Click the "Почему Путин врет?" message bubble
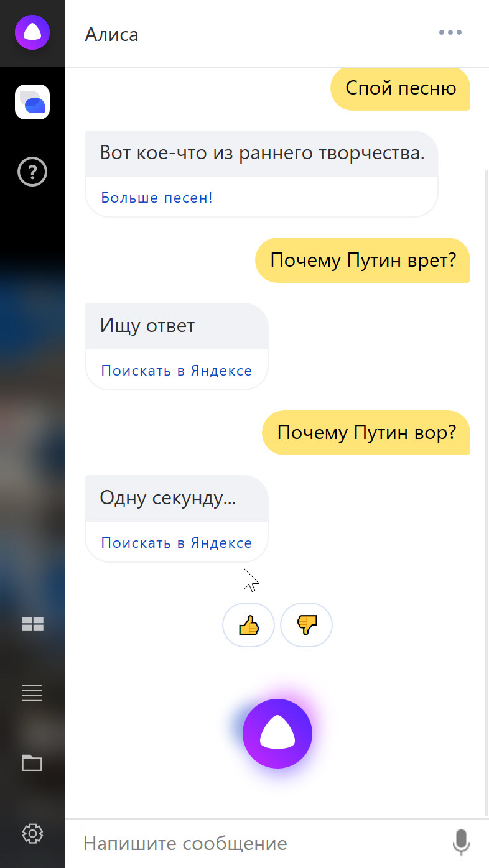 click(363, 260)
